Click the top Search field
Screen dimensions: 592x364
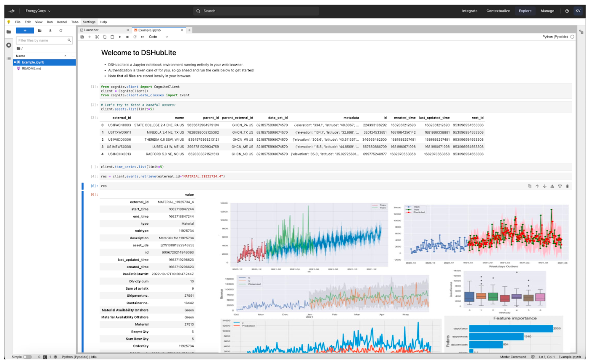pyautogui.click(x=256, y=11)
